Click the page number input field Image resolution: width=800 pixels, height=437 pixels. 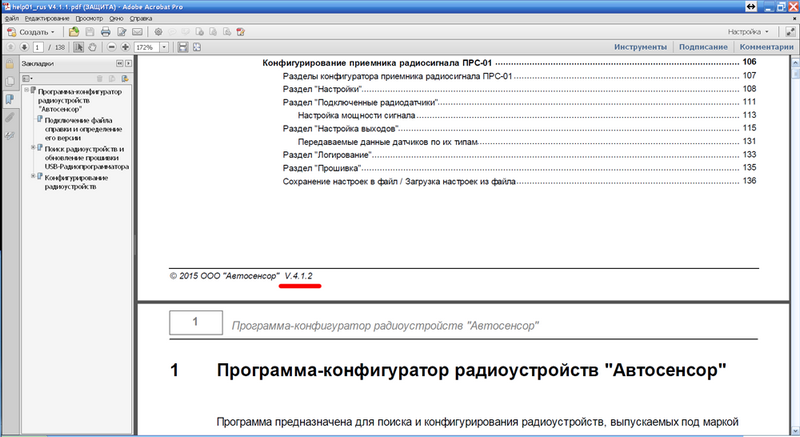pyautogui.click(x=38, y=47)
